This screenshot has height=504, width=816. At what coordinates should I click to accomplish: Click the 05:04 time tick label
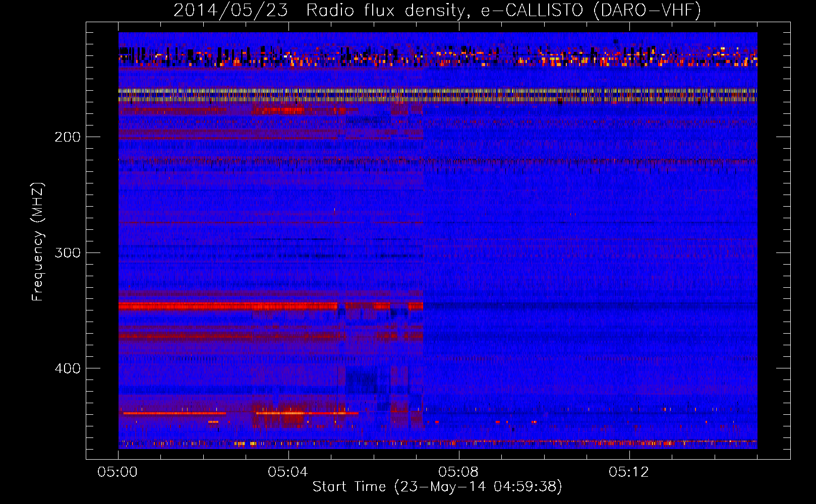tap(288, 472)
